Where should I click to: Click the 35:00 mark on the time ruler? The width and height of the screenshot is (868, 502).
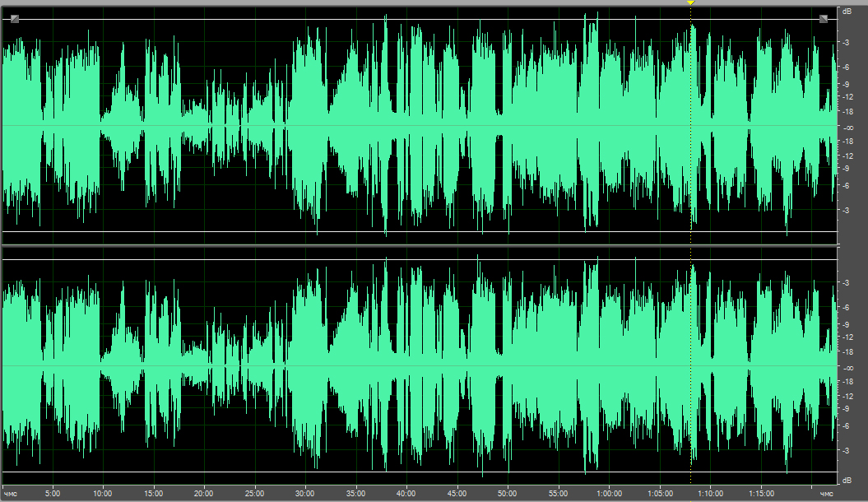(x=355, y=493)
